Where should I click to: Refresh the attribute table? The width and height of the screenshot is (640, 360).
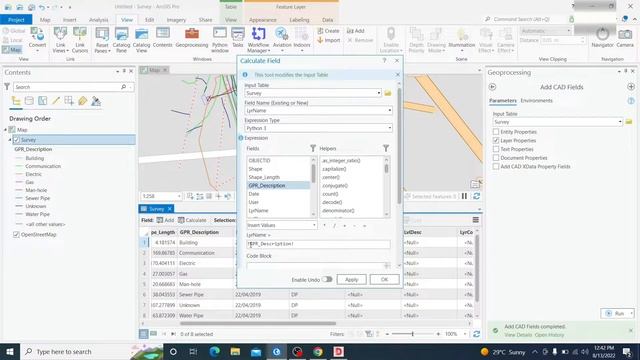tap(476, 334)
